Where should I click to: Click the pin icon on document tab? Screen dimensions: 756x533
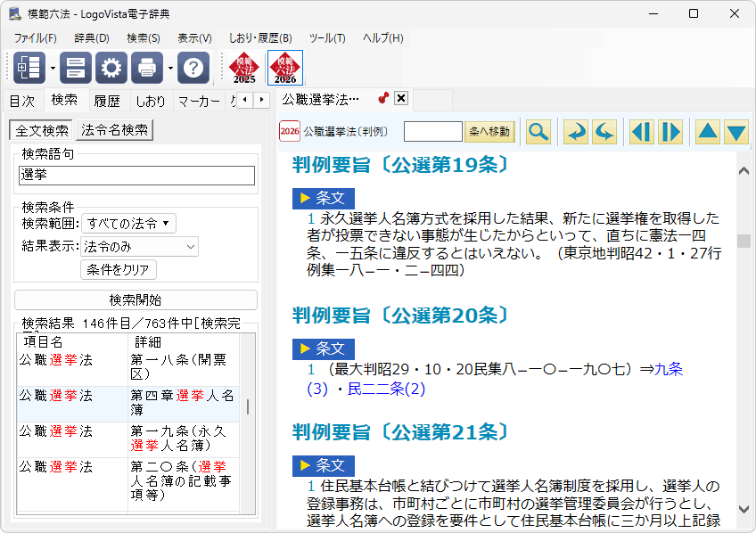point(383,98)
